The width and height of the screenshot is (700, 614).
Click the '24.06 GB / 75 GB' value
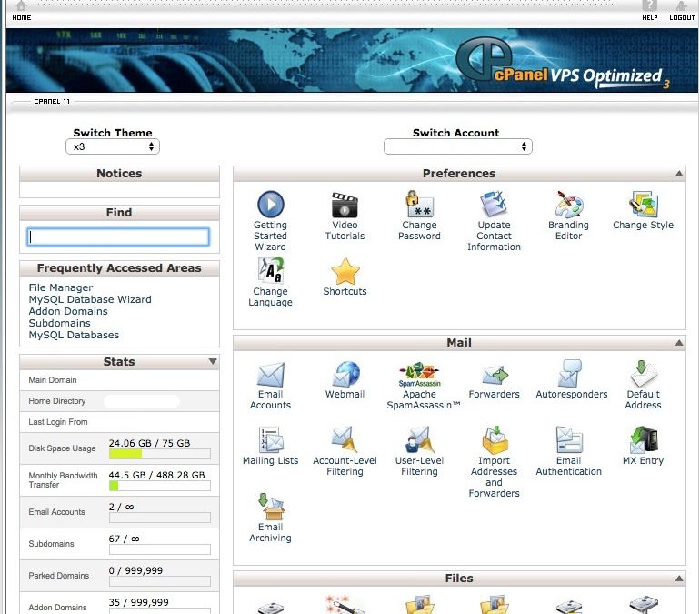[x=150, y=443]
